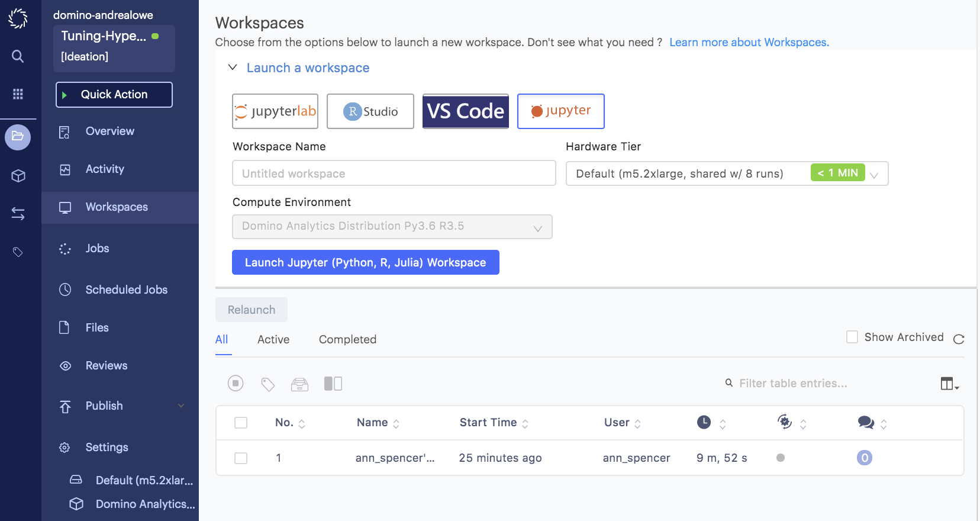The image size is (980, 521).
Task: Sort by duration clock column icon
Action: pos(704,422)
